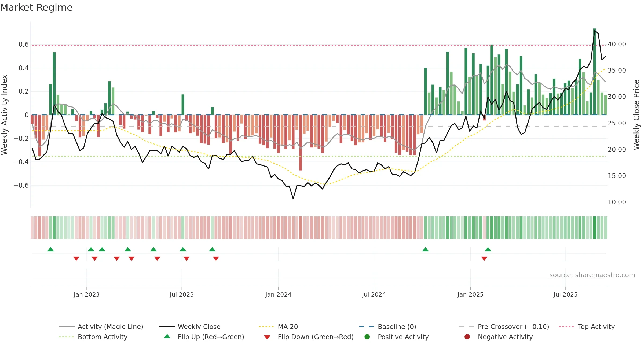Click the Weekly Activity Index axis label

coord(5,115)
